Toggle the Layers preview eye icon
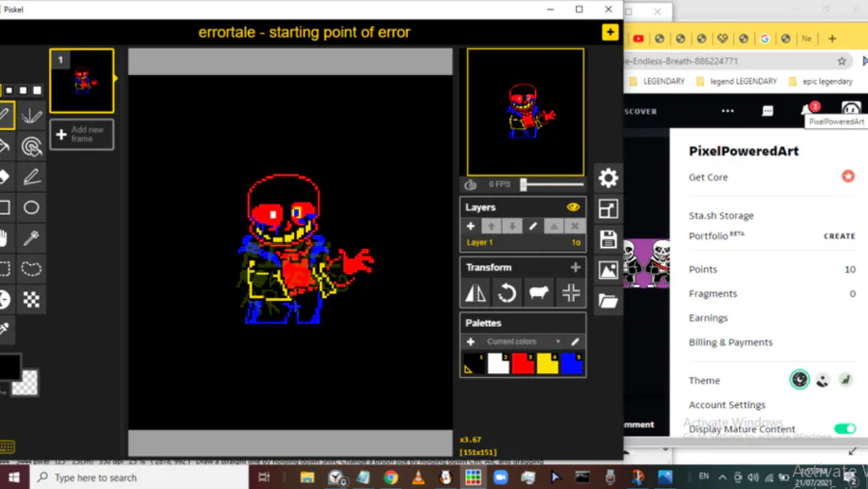This screenshot has width=868, height=489. click(x=573, y=207)
